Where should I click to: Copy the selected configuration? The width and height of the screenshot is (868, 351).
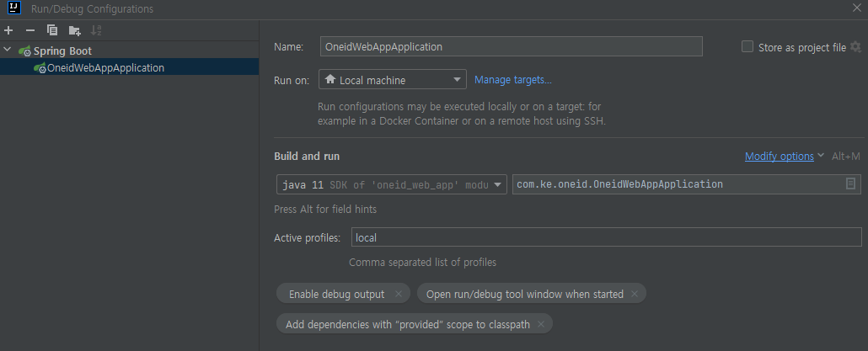(x=52, y=30)
